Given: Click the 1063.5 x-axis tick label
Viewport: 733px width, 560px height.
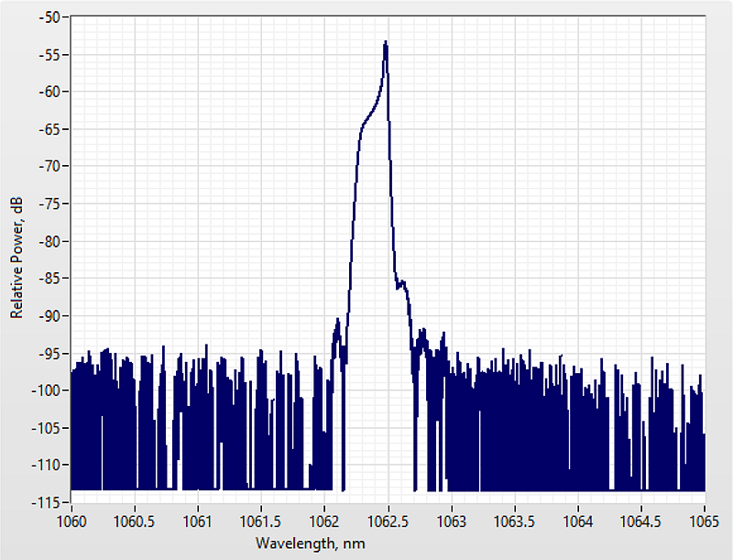Looking at the screenshot, I should (515, 521).
